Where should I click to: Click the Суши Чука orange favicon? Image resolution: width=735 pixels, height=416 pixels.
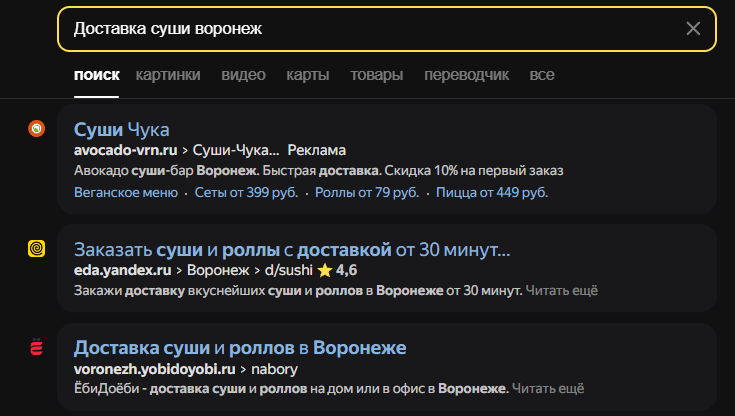[37, 128]
